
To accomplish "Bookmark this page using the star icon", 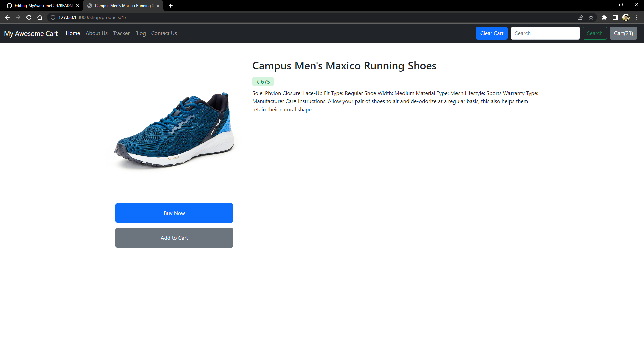I will [x=591, y=17].
